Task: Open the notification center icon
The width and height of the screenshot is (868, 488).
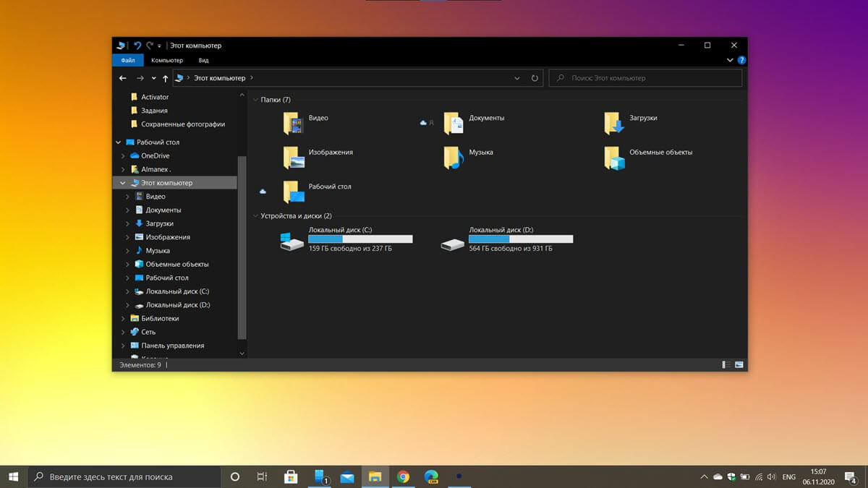Action: [852, 477]
